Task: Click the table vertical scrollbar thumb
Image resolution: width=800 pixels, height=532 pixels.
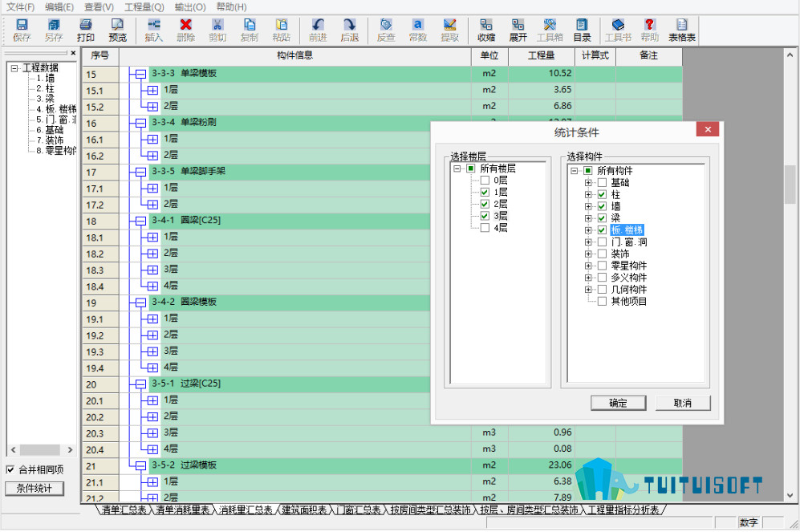Action: (790, 184)
